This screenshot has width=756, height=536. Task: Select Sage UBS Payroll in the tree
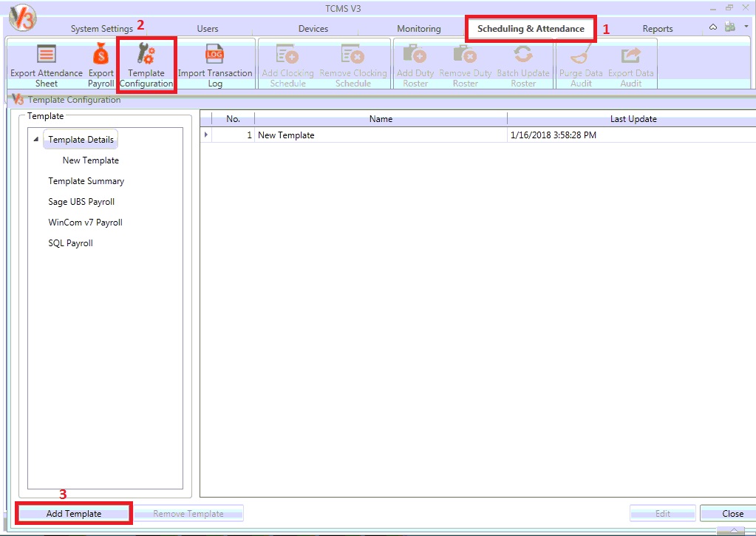point(81,202)
